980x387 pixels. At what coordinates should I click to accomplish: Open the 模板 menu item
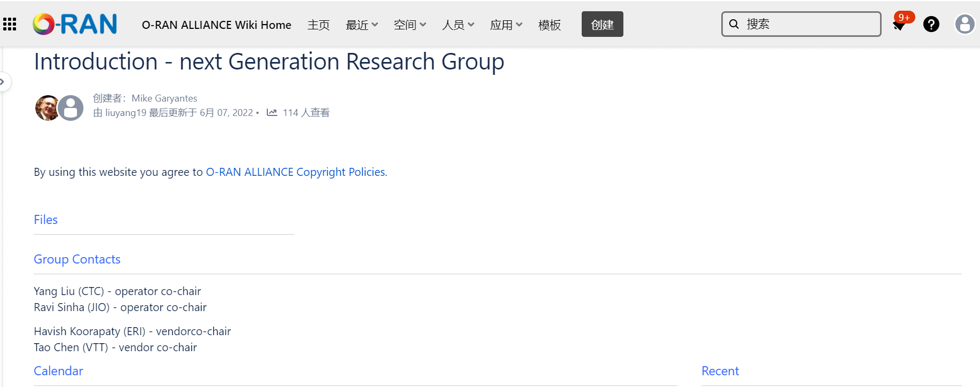coord(550,25)
